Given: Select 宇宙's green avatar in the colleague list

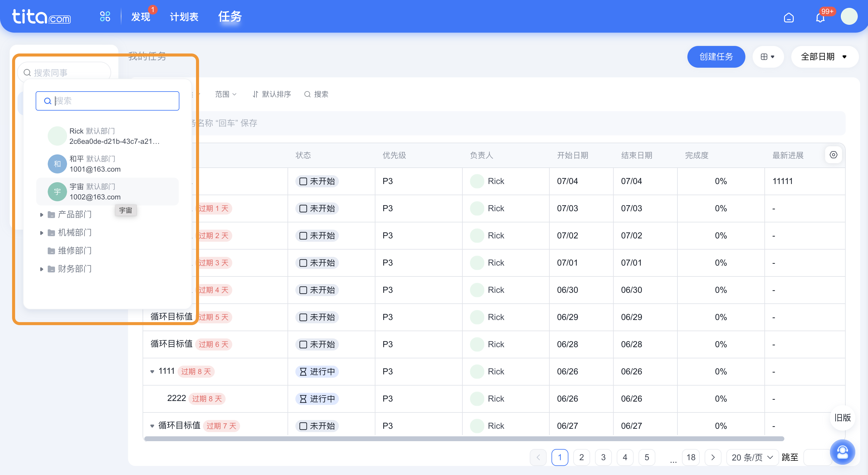Looking at the screenshot, I should [x=57, y=192].
